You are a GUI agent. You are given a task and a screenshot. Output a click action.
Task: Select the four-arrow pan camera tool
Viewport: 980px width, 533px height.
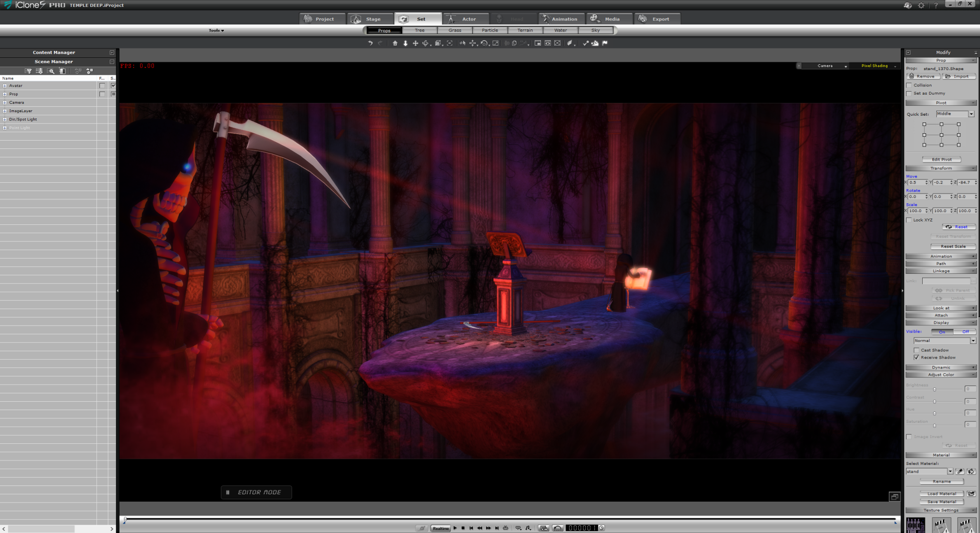[416, 43]
